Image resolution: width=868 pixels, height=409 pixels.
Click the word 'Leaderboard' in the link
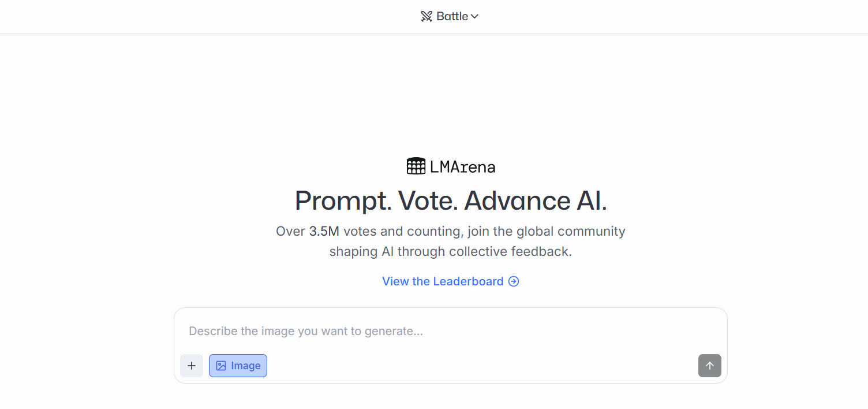pos(468,281)
